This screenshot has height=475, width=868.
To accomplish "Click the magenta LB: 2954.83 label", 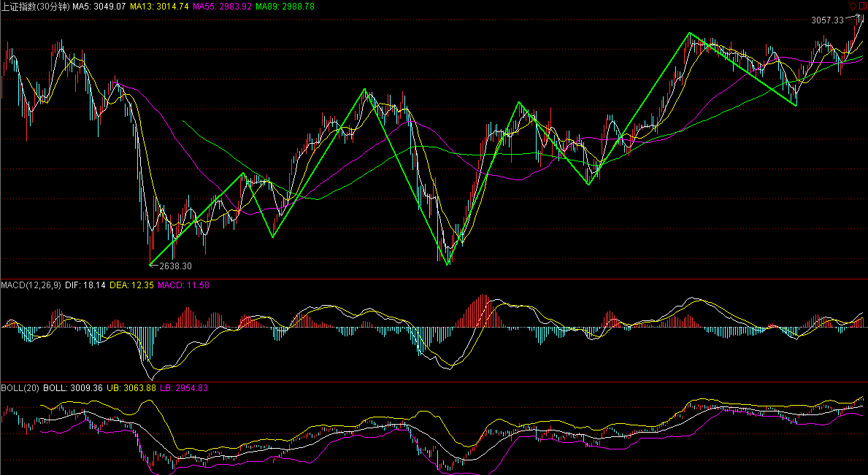I will click(x=184, y=388).
